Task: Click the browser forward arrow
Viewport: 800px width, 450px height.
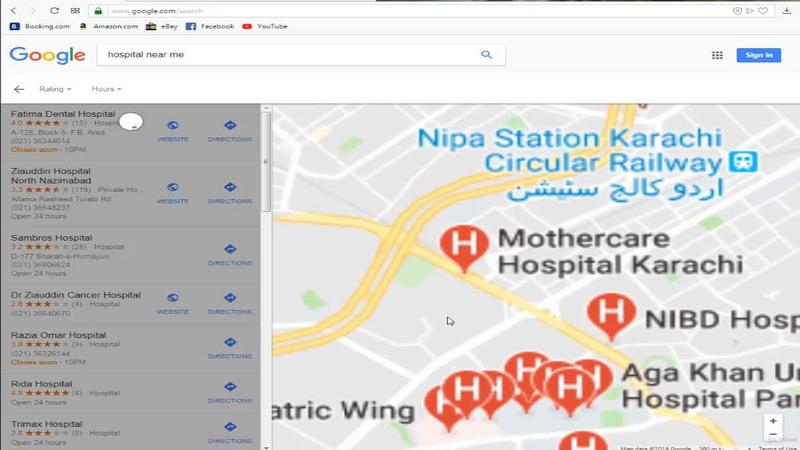Action: (33, 11)
